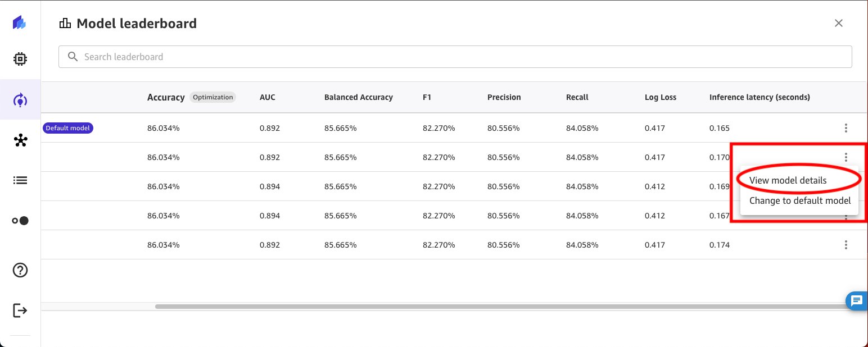Open Help via the question mark icon

[20, 270]
